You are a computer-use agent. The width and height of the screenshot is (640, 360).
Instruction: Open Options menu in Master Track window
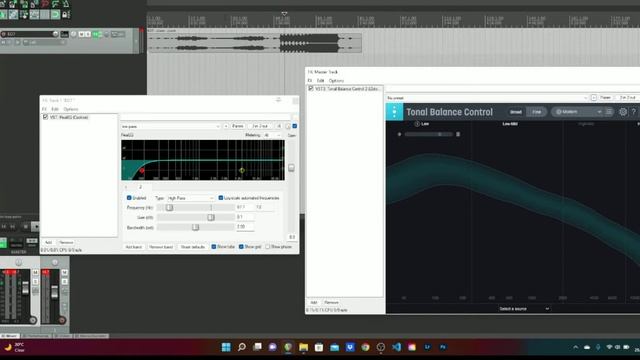tap(336, 81)
